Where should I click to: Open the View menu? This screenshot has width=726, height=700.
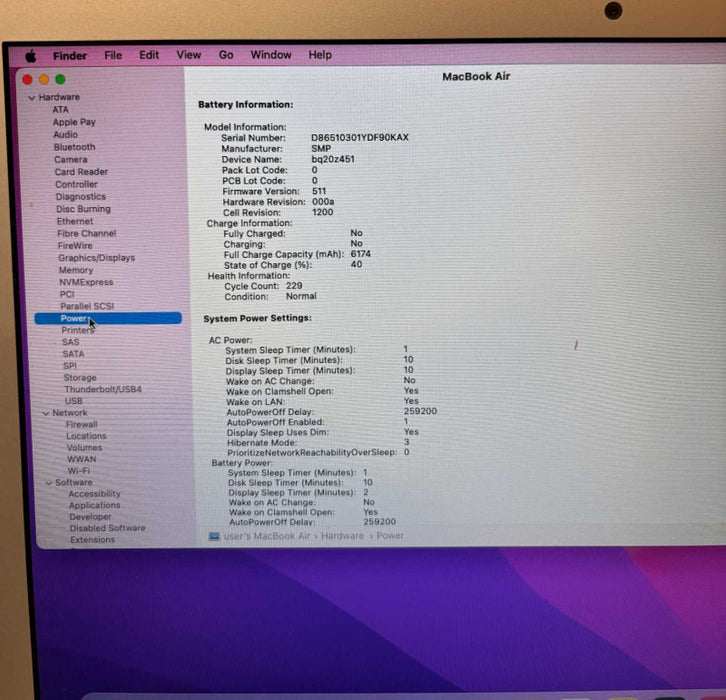[188, 55]
